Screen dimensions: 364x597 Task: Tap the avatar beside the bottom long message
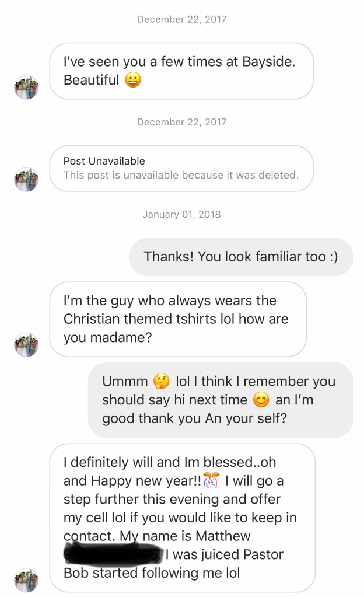tap(26, 581)
